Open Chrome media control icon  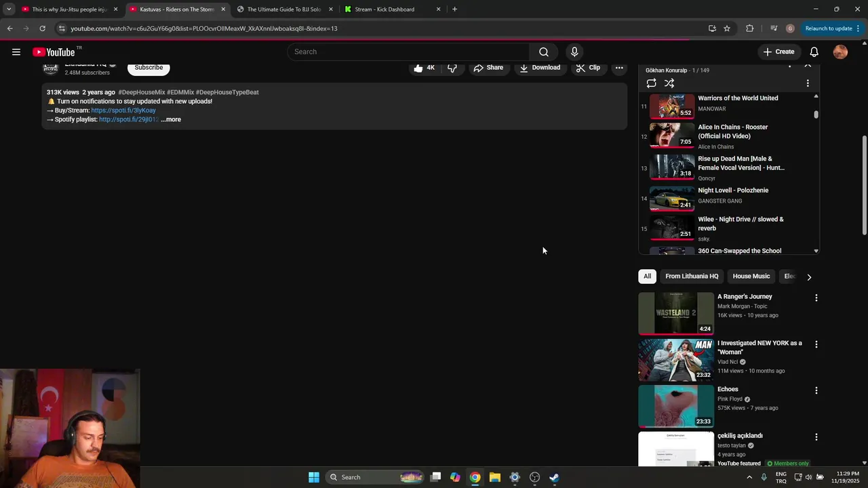coord(774,28)
